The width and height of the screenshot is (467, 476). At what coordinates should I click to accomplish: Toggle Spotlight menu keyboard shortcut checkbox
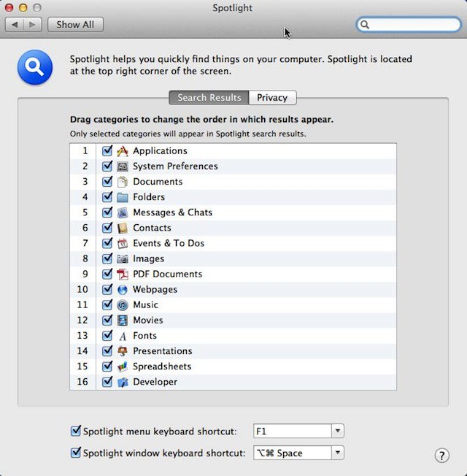click(x=75, y=431)
